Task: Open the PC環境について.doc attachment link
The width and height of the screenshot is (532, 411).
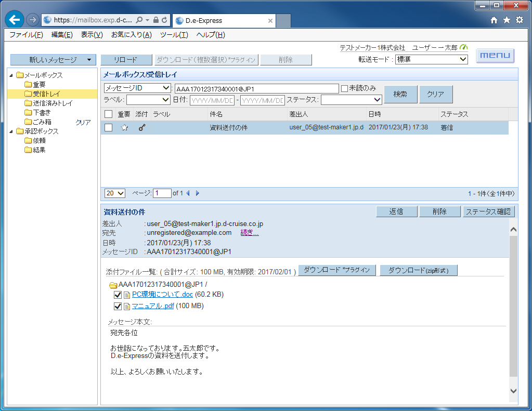Action: tap(162, 295)
